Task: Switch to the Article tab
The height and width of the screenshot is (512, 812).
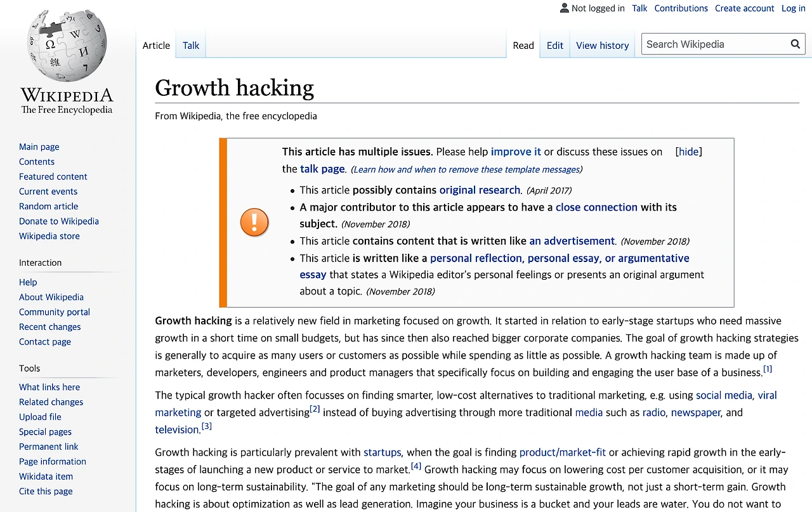Action: [x=156, y=46]
